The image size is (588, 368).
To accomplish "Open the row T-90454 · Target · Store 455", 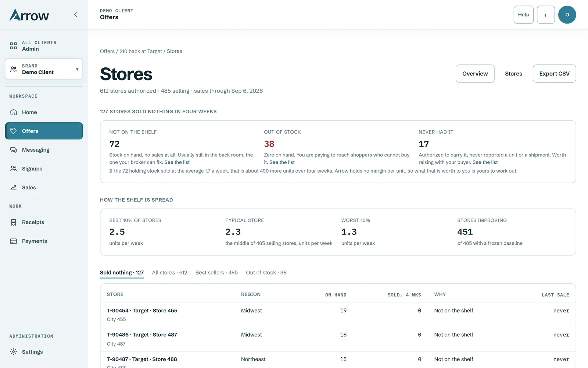I will click(338, 315).
